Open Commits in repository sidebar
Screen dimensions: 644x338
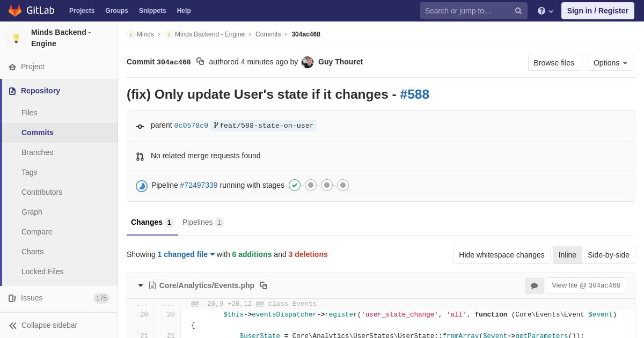60,133
